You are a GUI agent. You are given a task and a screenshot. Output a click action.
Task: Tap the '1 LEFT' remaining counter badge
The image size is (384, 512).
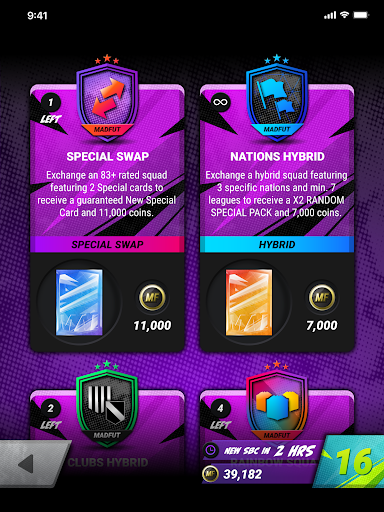(x=51, y=108)
